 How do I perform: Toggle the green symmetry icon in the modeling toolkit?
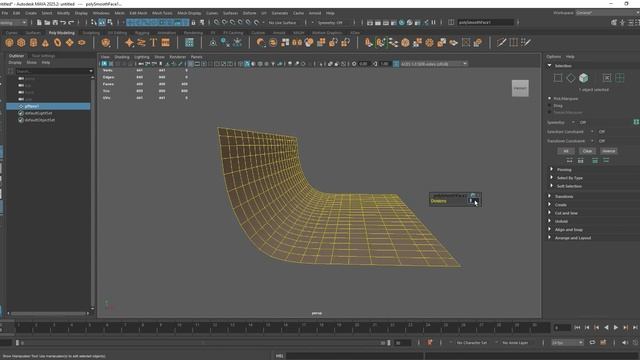[x=636, y=122]
